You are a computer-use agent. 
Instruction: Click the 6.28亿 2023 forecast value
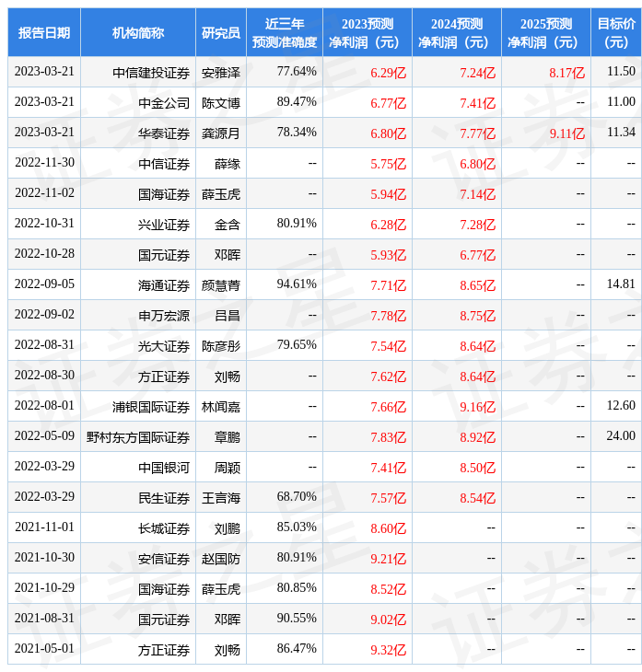coord(388,225)
